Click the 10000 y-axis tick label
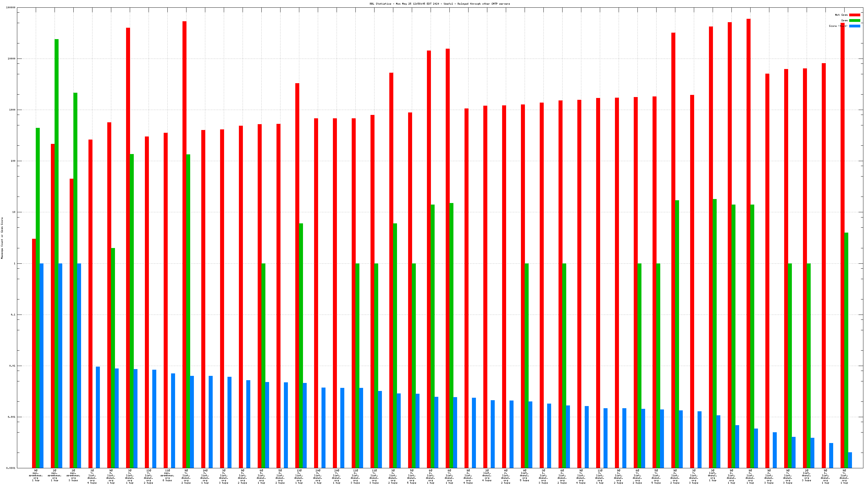Image resolution: width=868 pixels, height=488 pixels. pos(11,59)
